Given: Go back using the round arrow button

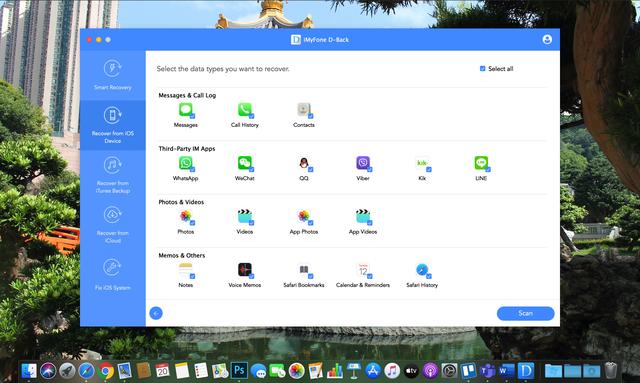Looking at the screenshot, I should [x=156, y=313].
